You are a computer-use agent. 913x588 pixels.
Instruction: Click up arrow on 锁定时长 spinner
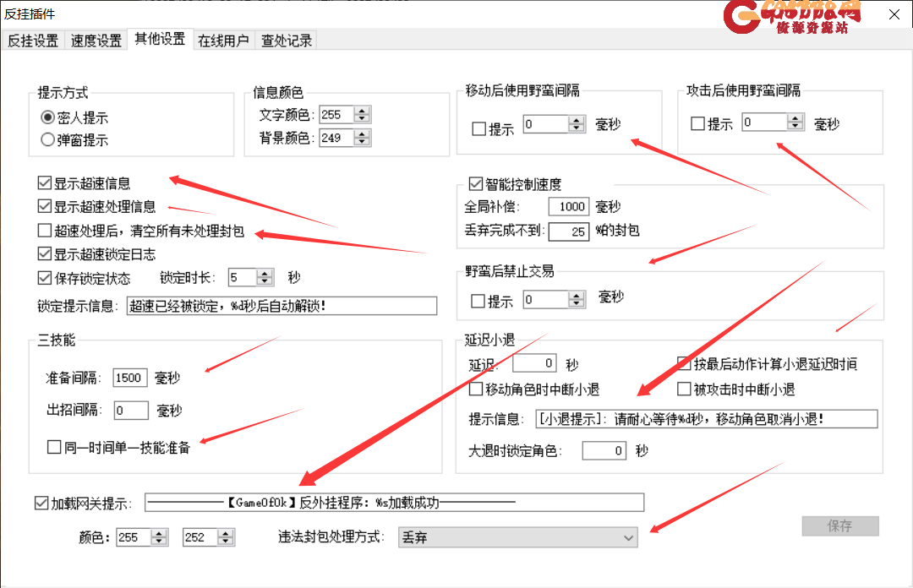[265, 273]
